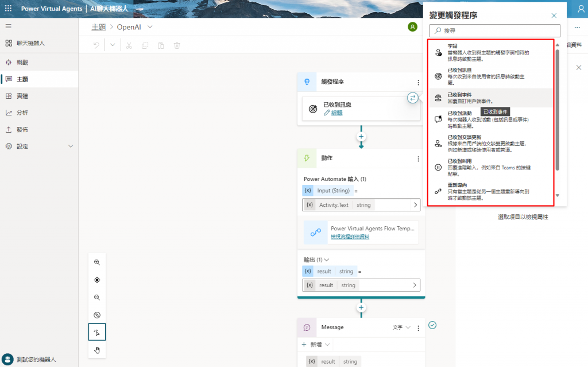Open the 觸發程序 node options menu

click(418, 82)
